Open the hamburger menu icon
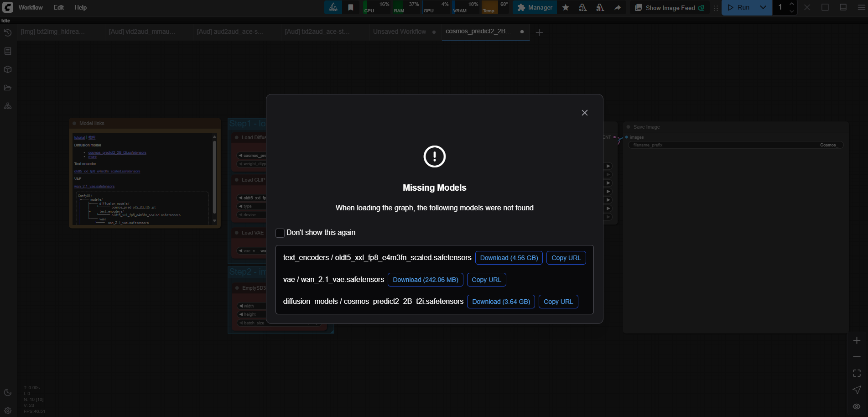This screenshot has width=868, height=417. tap(861, 7)
